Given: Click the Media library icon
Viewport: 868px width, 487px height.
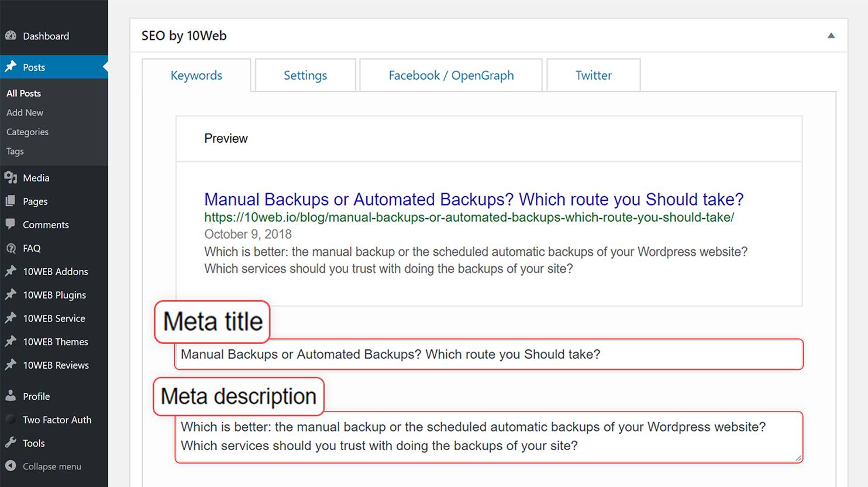Looking at the screenshot, I should (x=11, y=177).
